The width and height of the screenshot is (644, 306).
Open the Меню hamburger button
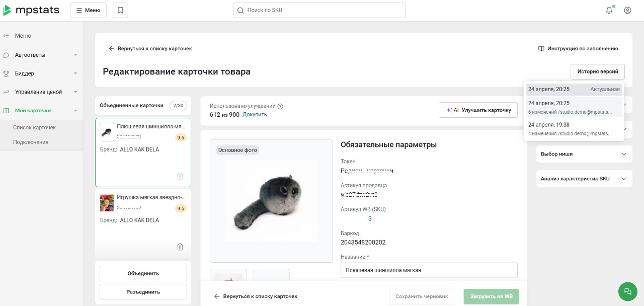(88, 10)
